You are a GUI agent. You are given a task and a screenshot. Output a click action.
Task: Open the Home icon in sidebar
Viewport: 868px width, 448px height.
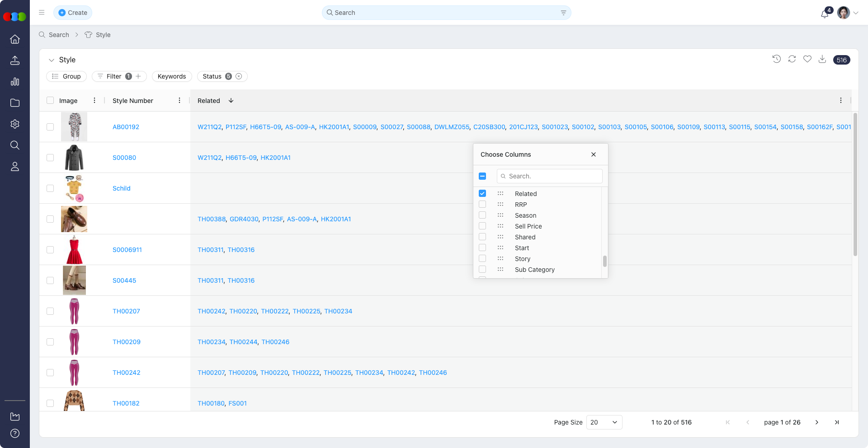tap(15, 39)
